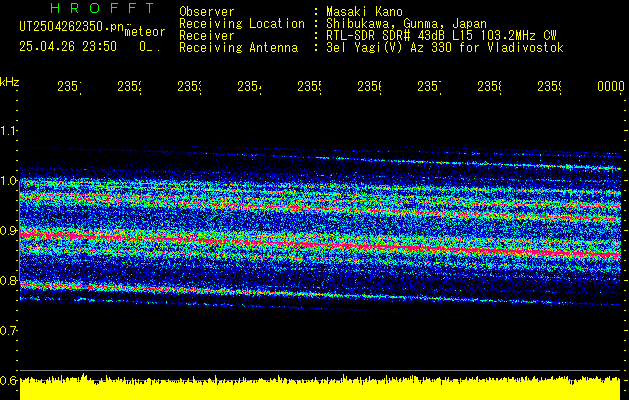This screenshot has height=400, width=629.
Task: Click the 2354 time axis marker
Action: click(x=249, y=87)
